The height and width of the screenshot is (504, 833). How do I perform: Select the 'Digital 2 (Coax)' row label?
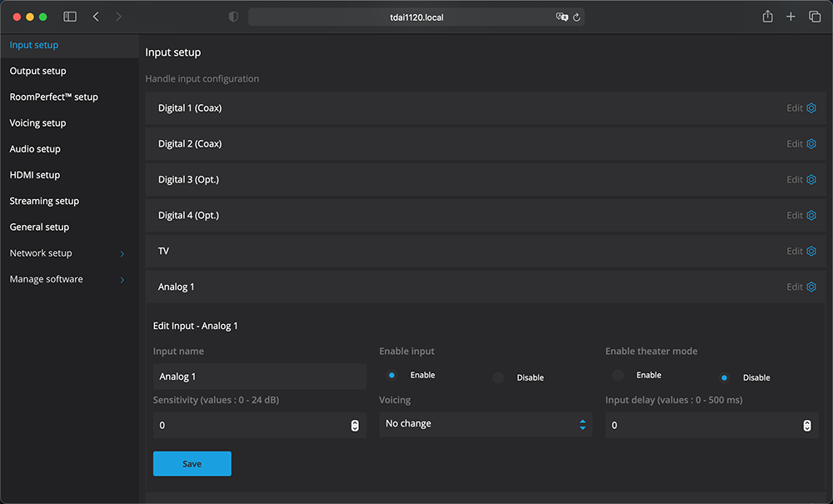[x=190, y=143]
